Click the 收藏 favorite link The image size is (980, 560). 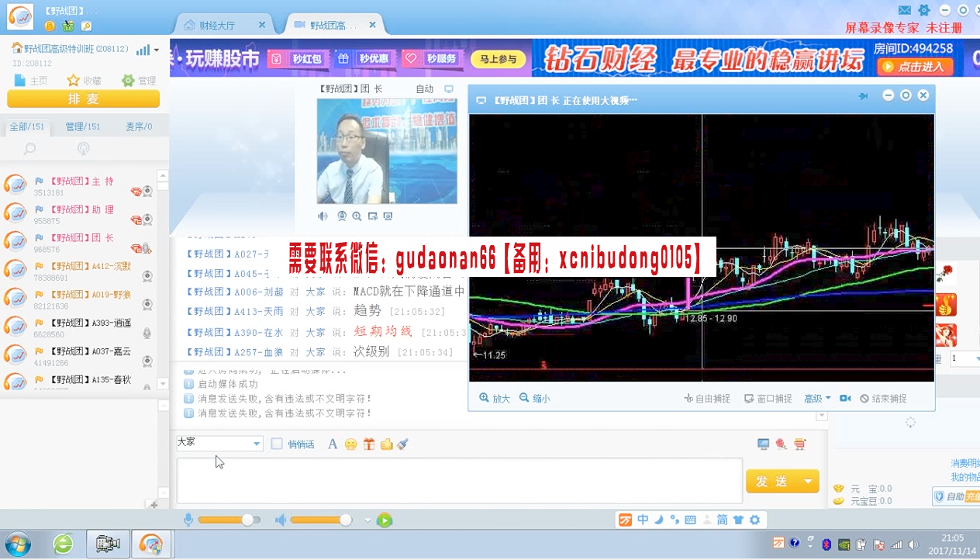click(x=85, y=81)
